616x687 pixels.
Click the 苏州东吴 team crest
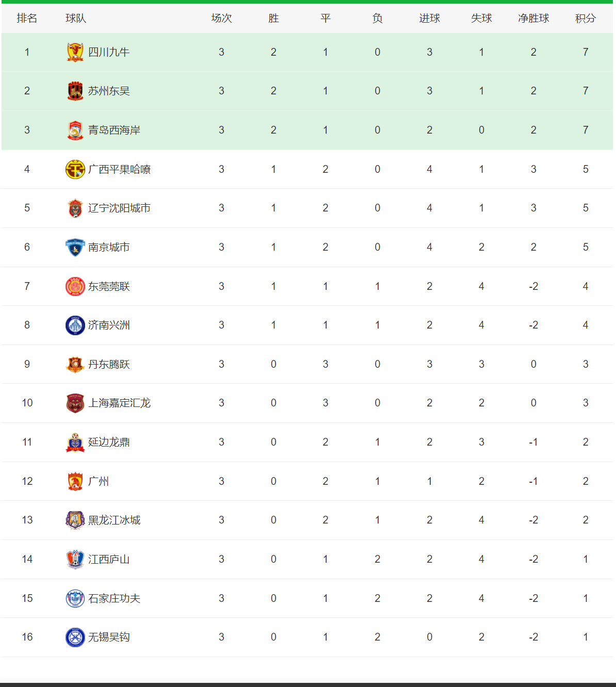(x=75, y=91)
